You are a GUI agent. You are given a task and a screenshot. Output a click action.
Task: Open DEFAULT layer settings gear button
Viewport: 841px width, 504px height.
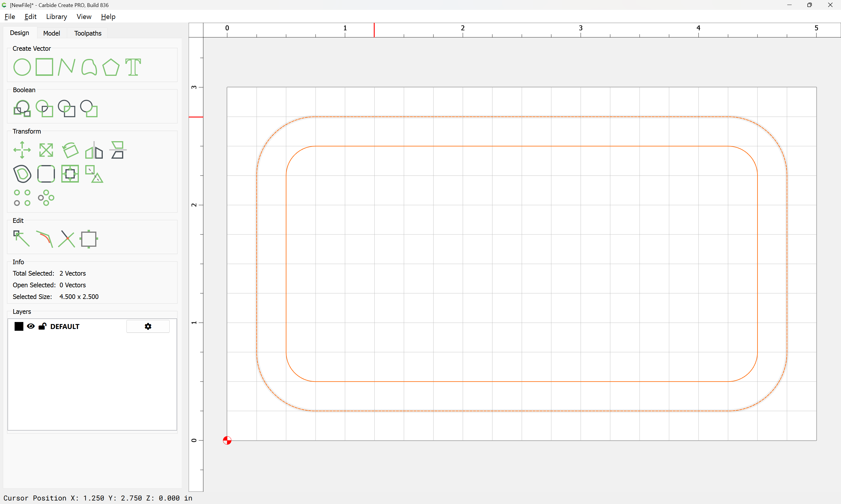tap(148, 326)
